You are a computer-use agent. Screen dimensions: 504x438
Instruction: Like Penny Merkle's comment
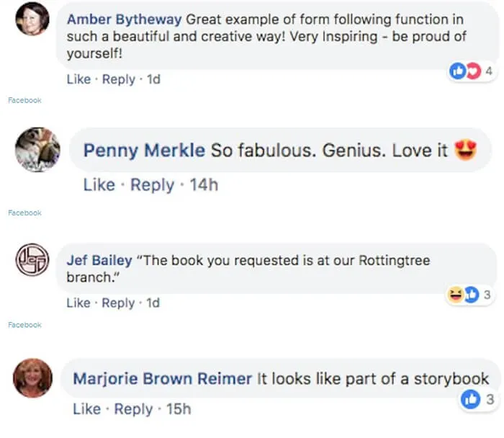tap(99, 185)
